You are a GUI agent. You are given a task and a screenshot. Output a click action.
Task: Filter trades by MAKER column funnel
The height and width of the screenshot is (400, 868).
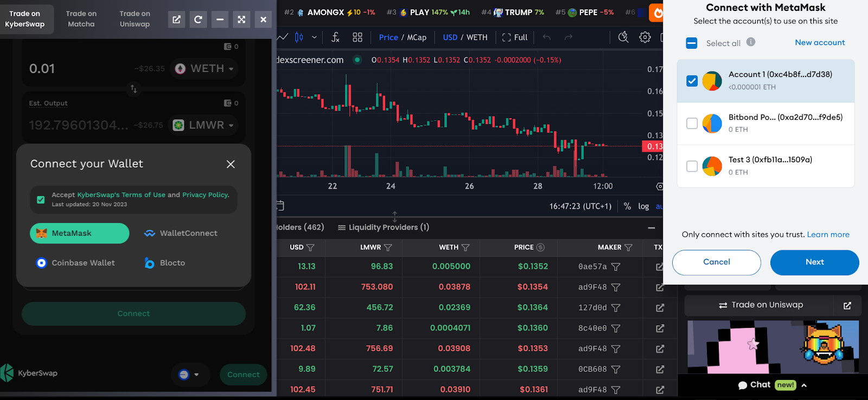tap(628, 248)
